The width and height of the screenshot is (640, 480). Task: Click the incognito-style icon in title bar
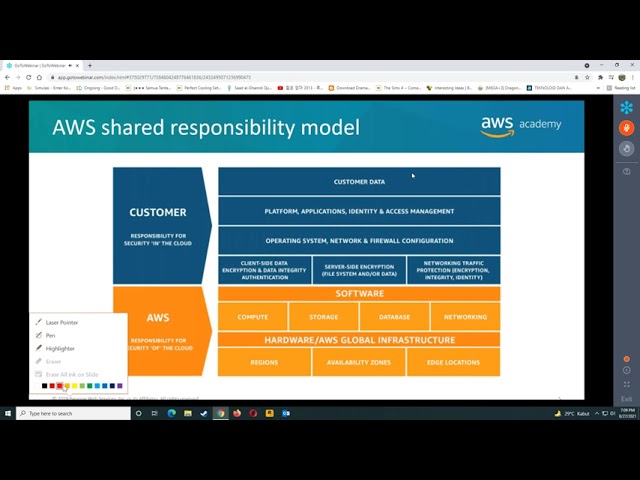[587, 65]
